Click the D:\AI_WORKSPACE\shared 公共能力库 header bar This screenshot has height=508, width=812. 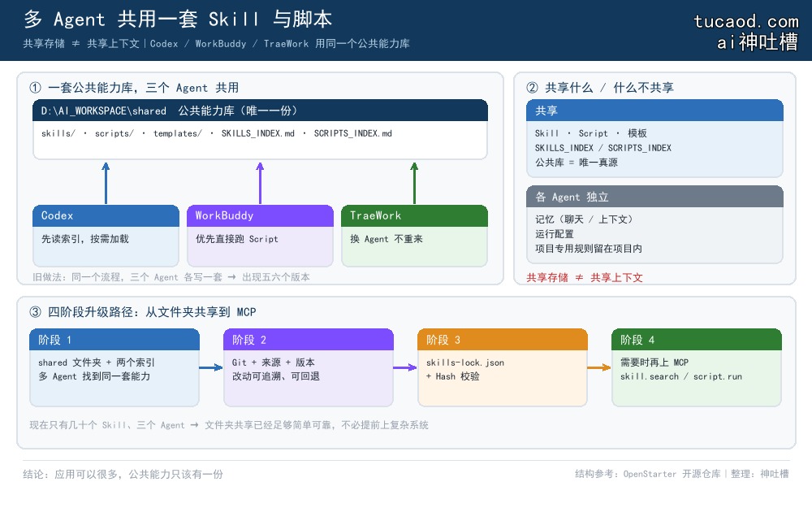tap(261, 111)
